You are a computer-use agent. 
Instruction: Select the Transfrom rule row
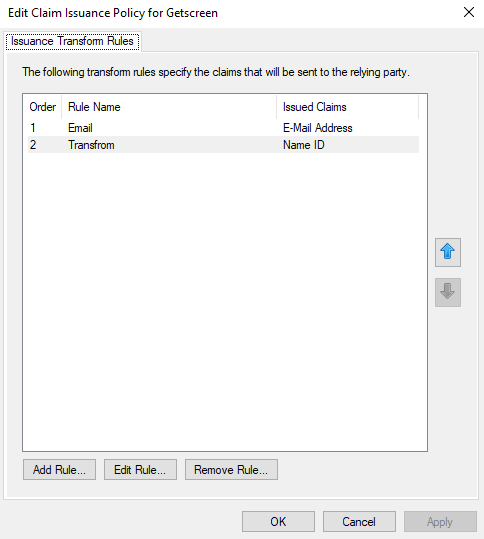[x=223, y=145]
